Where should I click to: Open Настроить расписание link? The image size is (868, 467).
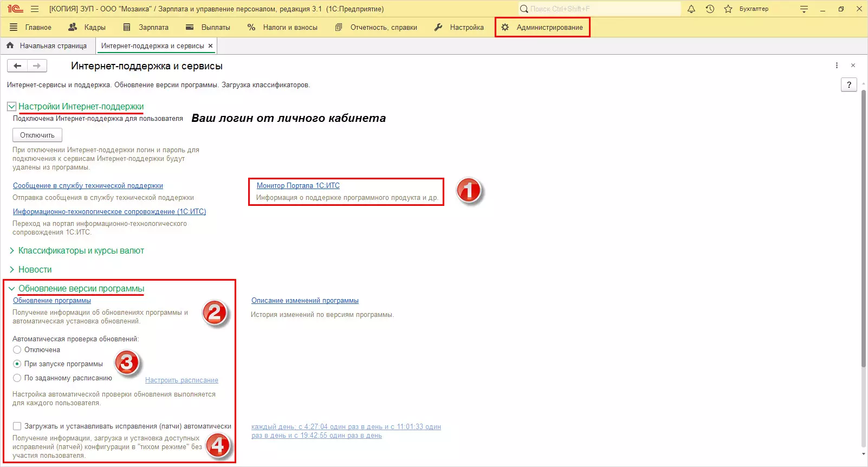[182, 380]
